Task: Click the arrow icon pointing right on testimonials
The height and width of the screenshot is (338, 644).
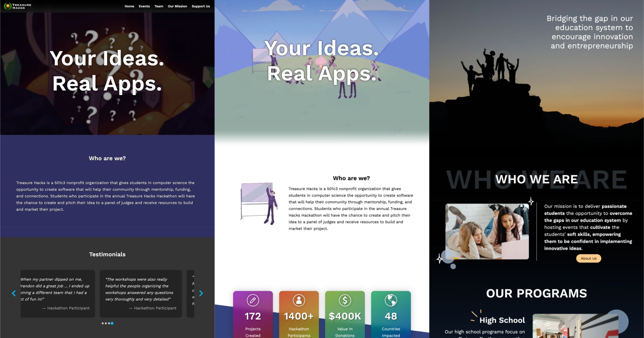Action: tap(201, 294)
